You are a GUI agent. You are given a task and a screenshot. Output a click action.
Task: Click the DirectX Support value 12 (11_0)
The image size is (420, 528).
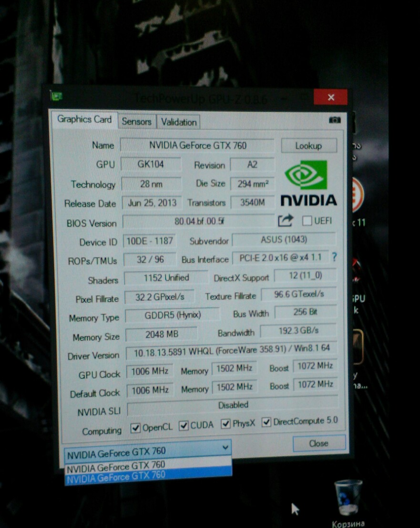point(305,275)
